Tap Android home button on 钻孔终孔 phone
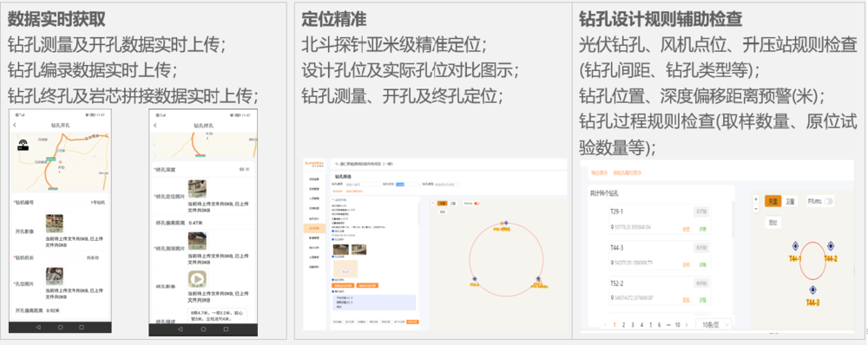The height and width of the screenshot is (345, 868). point(203,329)
